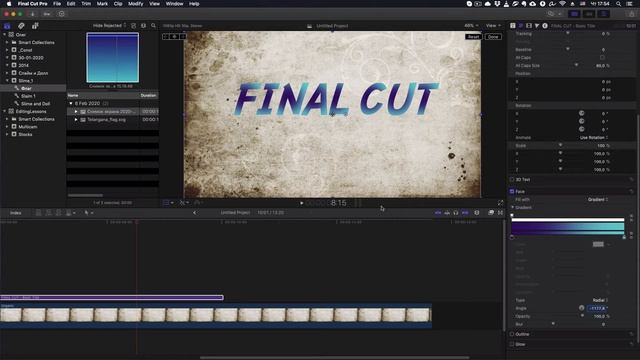Open the Text inspector tab icon

[x=521, y=25]
